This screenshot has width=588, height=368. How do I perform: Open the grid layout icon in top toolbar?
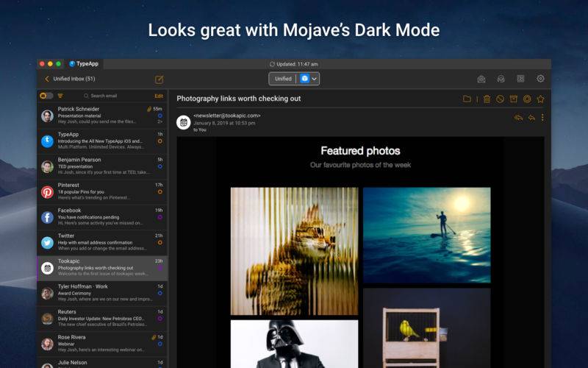click(x=520, y=79)
